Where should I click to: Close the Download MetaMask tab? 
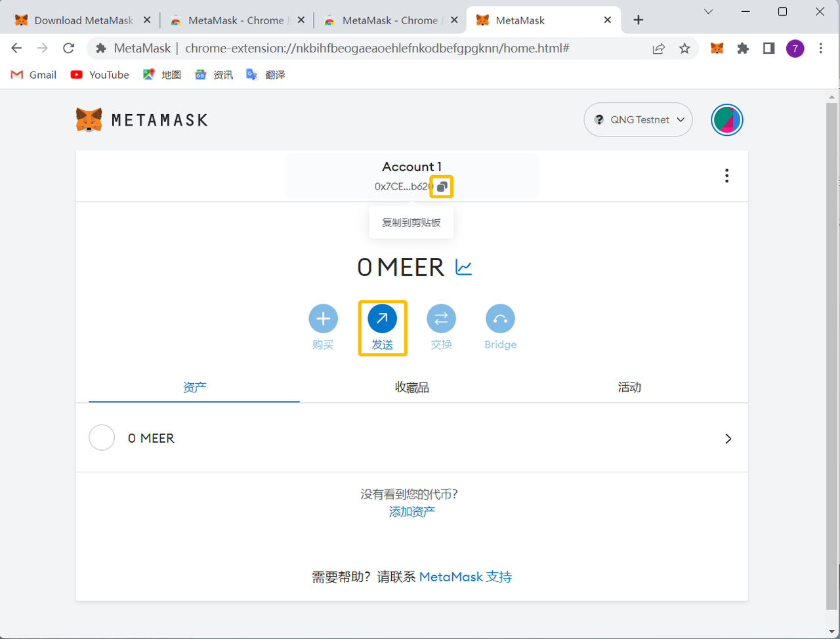[x=146, y=20]
